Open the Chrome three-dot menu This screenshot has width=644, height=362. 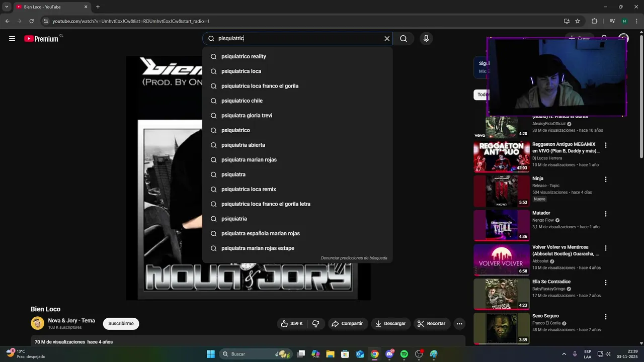point(636,21)
